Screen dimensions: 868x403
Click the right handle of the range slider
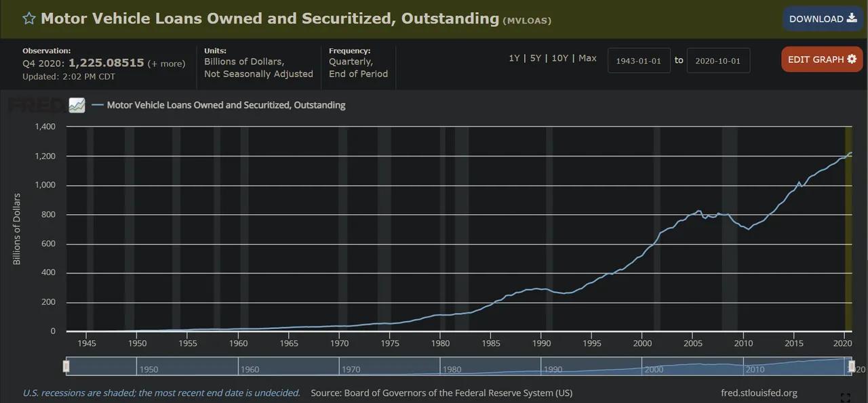pos(852,366)
